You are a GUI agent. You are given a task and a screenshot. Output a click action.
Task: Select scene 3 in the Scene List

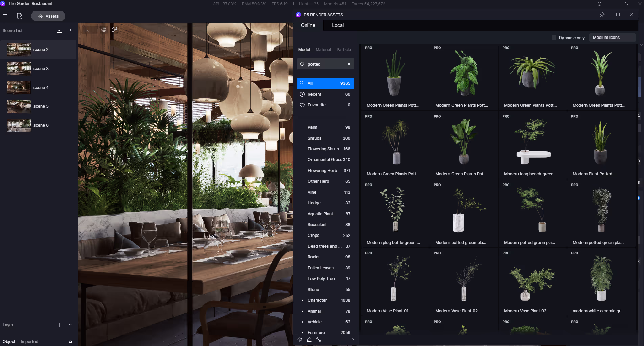click(38, 69)
